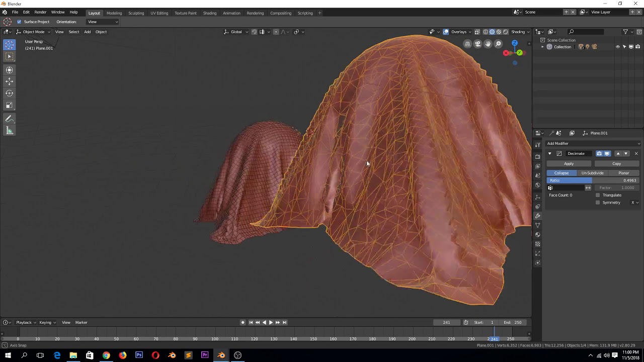Apply the Decimate modifier

click(569, 163)
